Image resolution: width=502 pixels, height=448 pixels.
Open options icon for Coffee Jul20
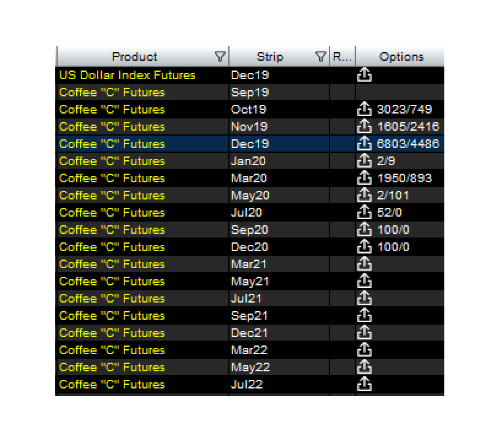point(365,212)
